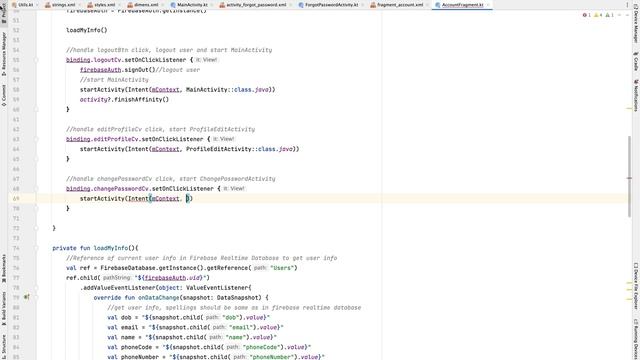Click firebaseAuth.signOut() in the code
Screen dimensions: 640x360
point(118,70)
